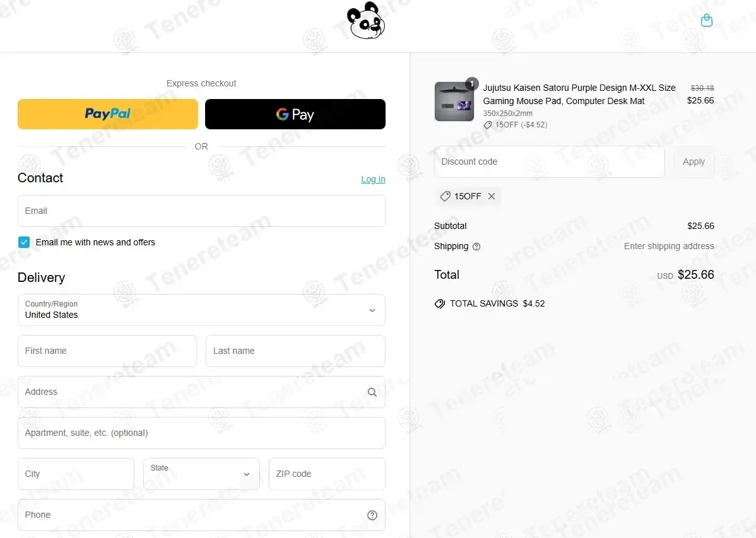The height and width of the screenshot is (538, 756).
Task: Toggle Email me with news and offers
Action: (23, 242)
